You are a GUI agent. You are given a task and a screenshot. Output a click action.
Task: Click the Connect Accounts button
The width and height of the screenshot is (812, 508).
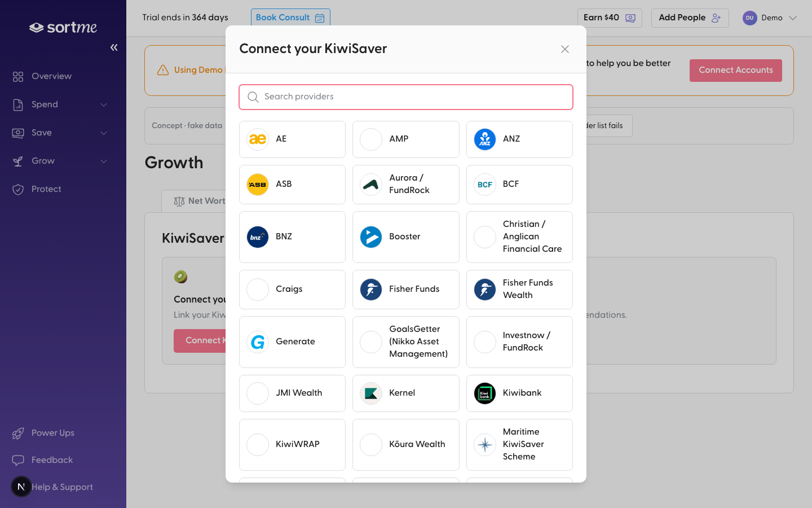736,71
